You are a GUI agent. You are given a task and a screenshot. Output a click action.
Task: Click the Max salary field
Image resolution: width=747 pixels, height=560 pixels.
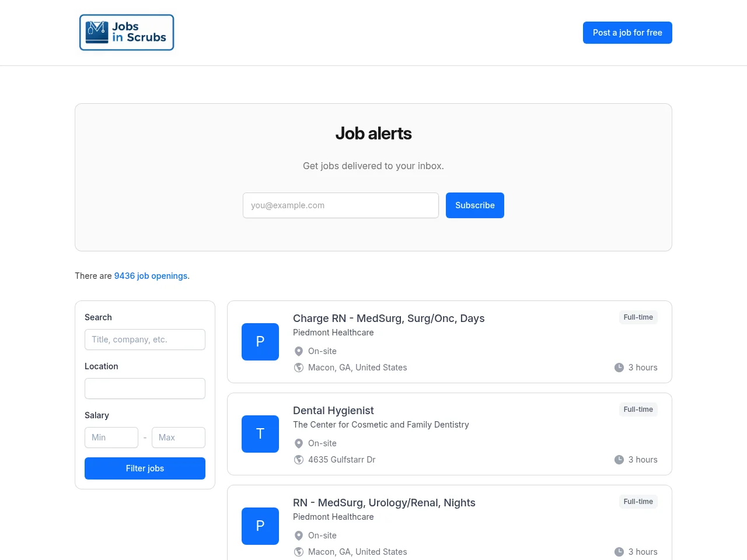(x=179, y=437)
